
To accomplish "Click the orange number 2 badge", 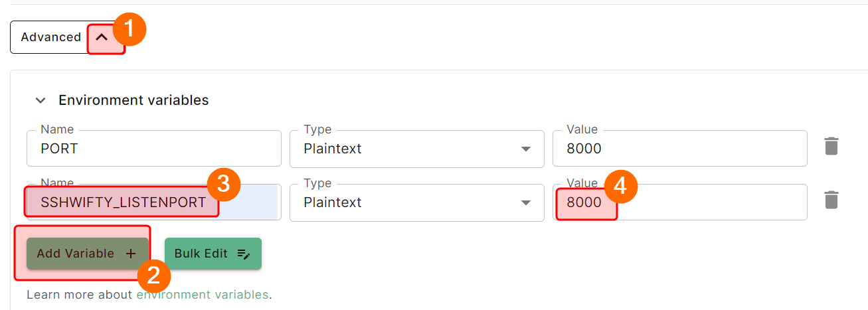I will coord(153,275).
